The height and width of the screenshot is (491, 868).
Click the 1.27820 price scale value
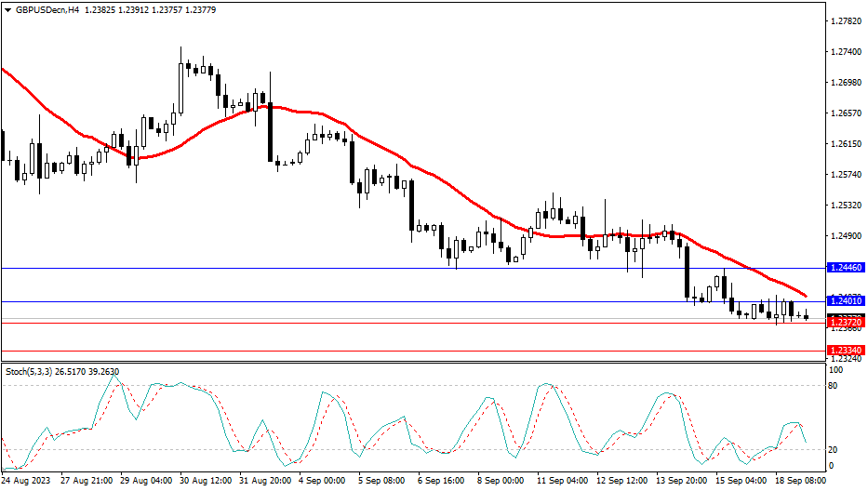pos(846,21)
